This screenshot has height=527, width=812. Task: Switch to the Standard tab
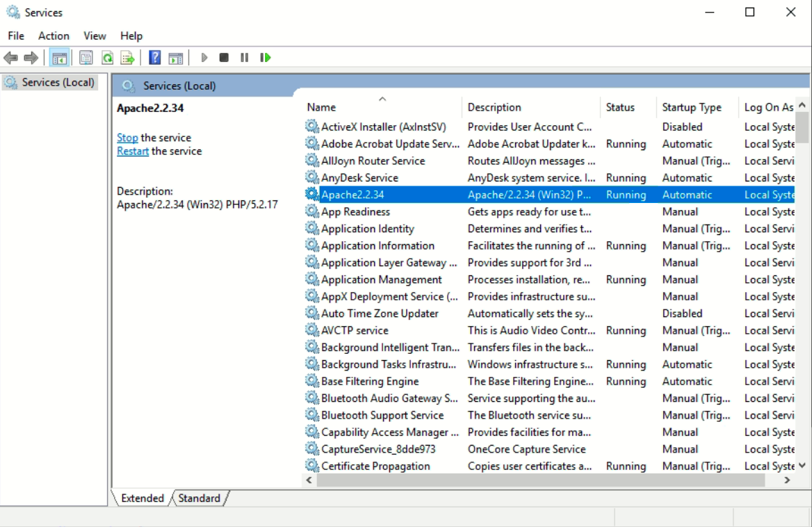(200, 498)
